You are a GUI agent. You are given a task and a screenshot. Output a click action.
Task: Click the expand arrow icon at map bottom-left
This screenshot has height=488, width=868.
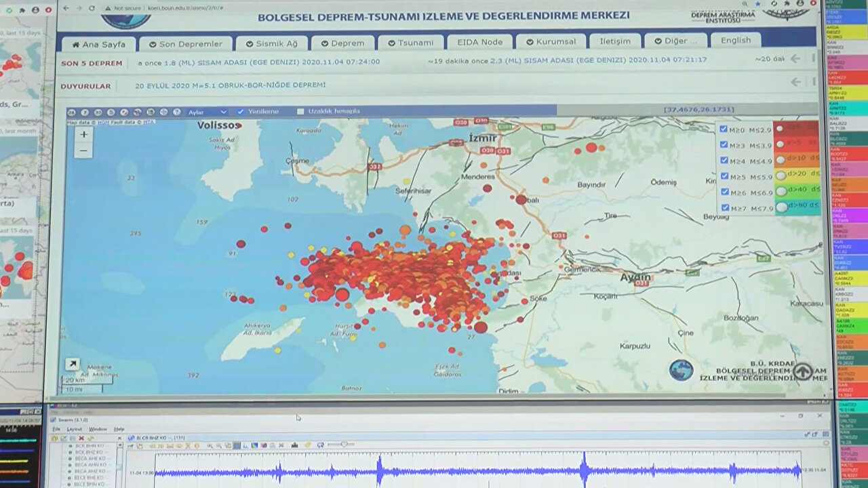pos(73,365)
